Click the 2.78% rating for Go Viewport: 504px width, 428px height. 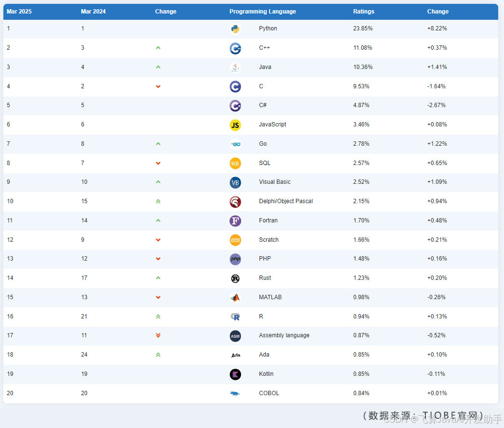click(x=361, y=144)
